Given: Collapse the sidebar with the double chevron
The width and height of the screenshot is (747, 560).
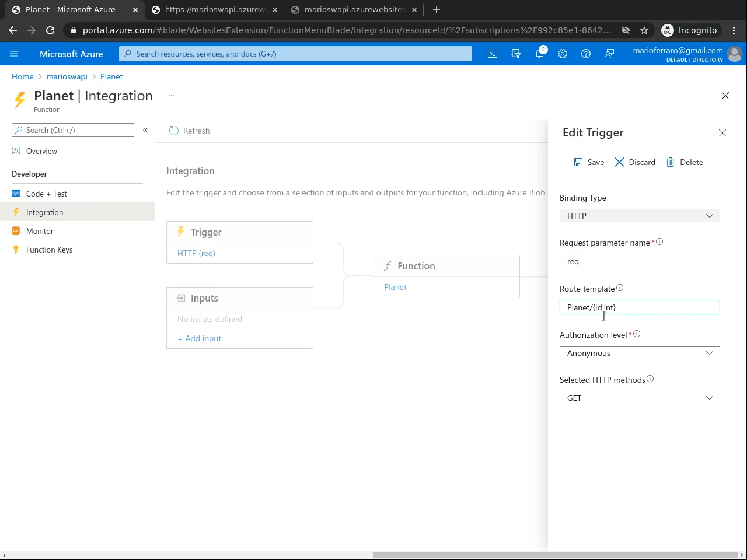Looking at the screenshot, I should point(145,130).
